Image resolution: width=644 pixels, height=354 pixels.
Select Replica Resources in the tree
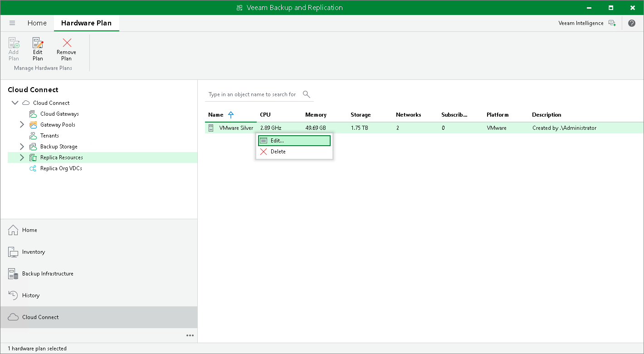pyautogui.click(x=62, y=157)
